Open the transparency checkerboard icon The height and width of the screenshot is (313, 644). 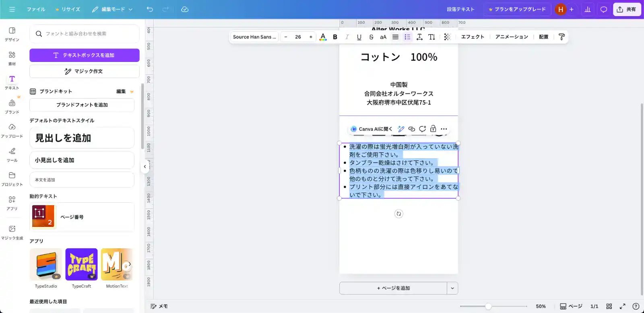447,37
